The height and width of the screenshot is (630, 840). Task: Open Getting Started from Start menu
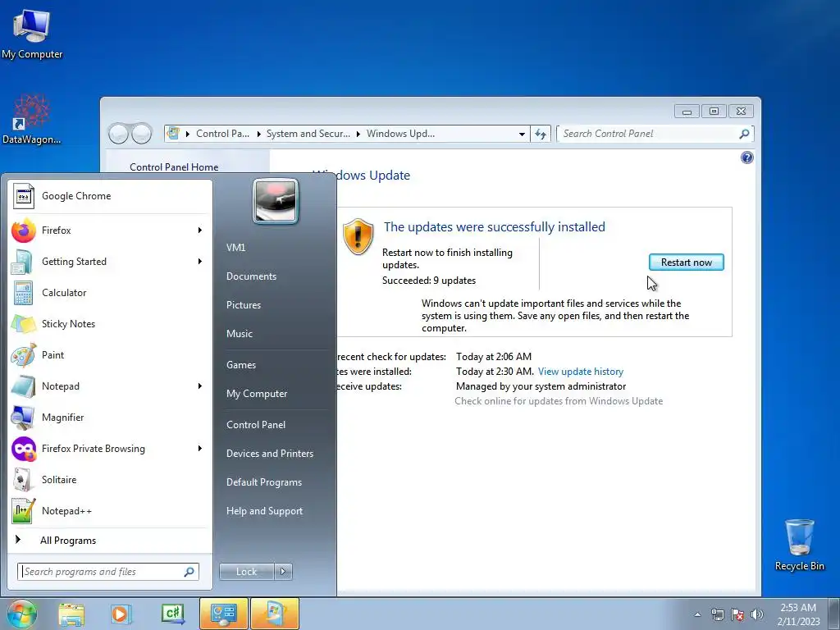coord(110,262)
